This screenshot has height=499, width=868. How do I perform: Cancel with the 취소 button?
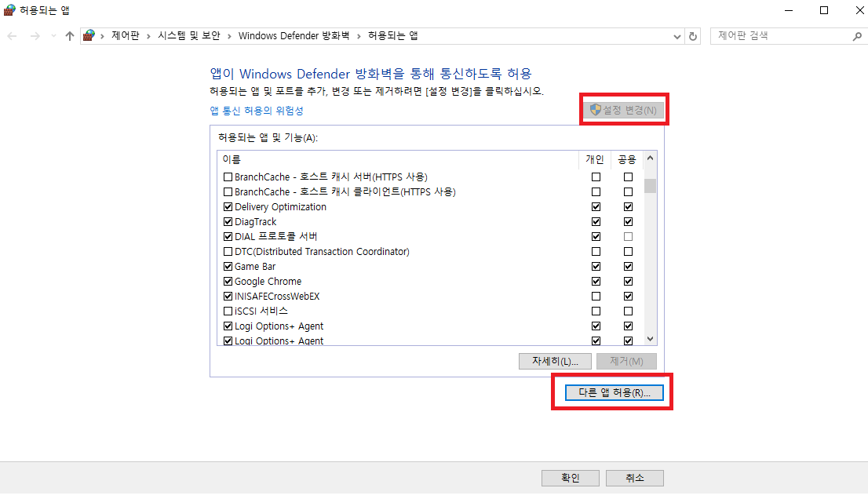(634, 478)
